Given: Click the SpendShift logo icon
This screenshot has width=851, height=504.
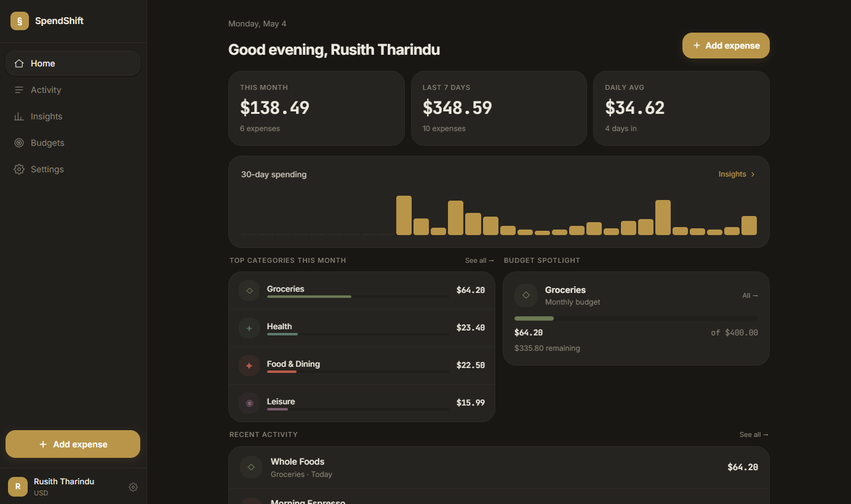Looking at the screenshot, I should (x=20, y=21).
